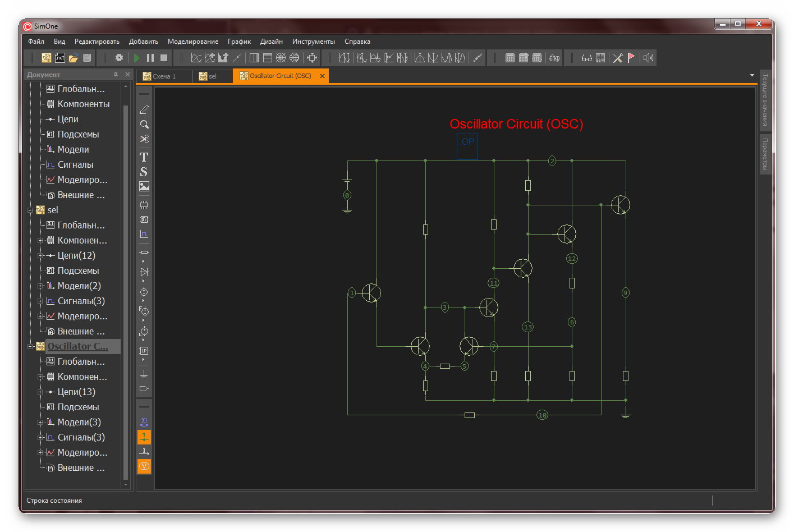Pin the Документ panel
This screenshot has height=532, width=794.
click(x=116, y=75)
